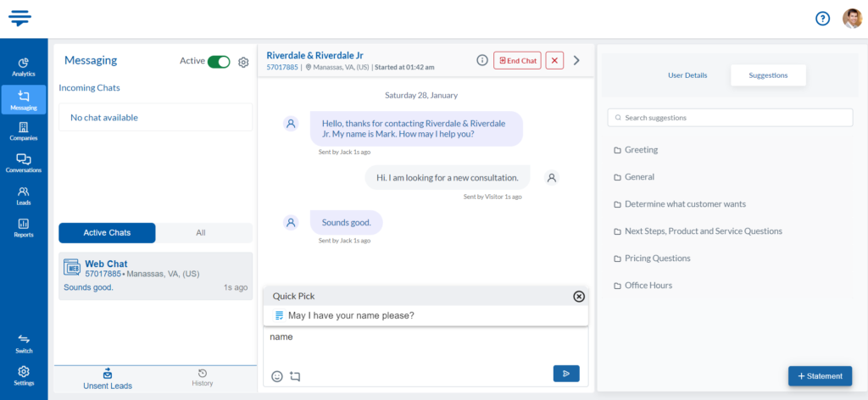
Task: Toggle the Active status switch
Action: pos(219,62)
